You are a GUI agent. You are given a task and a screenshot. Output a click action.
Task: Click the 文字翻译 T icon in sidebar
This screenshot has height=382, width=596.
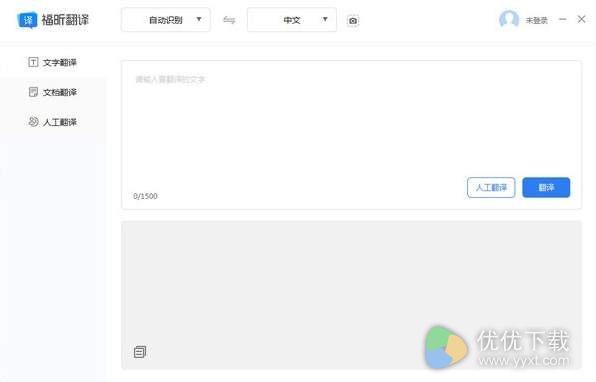[x=33, y=62]
